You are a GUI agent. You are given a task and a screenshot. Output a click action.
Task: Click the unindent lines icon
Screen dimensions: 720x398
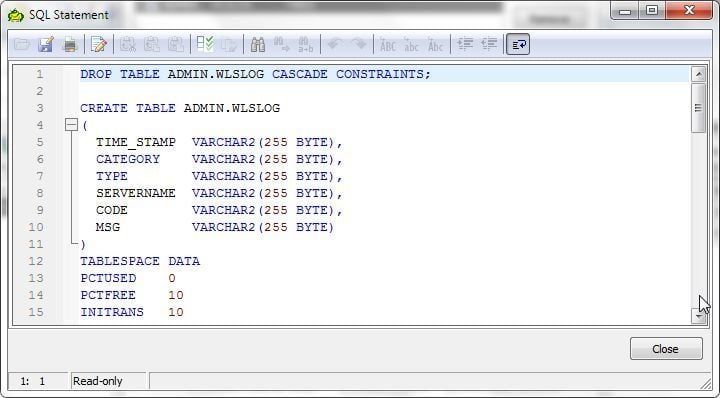point(489,45)
